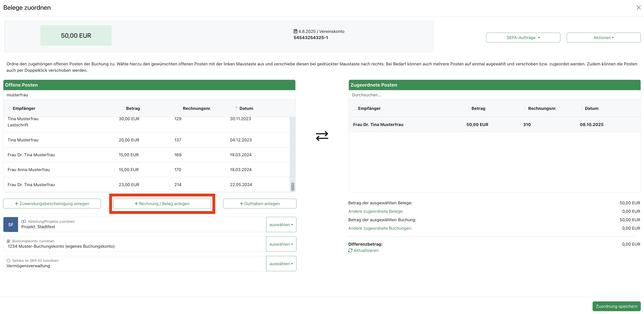Click the bank icon beside Buchungskonto zuordnen
Image resolution: width=644 pixels, height=314 pixels.
8,241
